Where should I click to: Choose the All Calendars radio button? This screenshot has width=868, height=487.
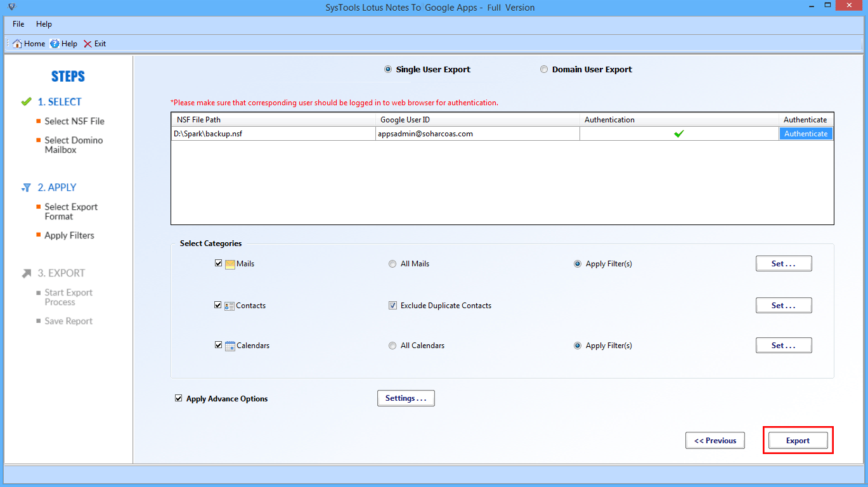tap(392, 346)
